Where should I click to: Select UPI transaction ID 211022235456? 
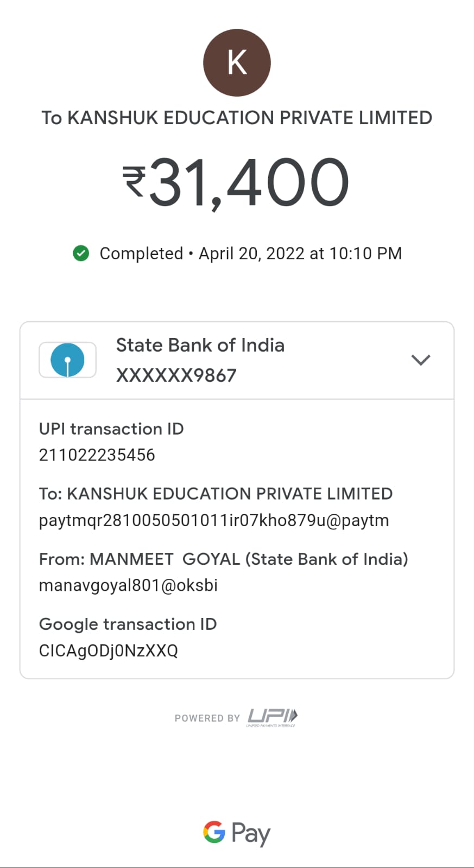[97, 455]
